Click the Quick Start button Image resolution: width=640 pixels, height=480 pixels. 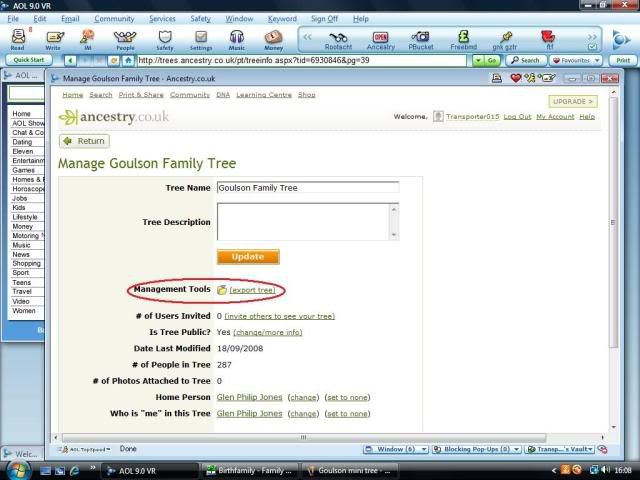coord(29,60)
